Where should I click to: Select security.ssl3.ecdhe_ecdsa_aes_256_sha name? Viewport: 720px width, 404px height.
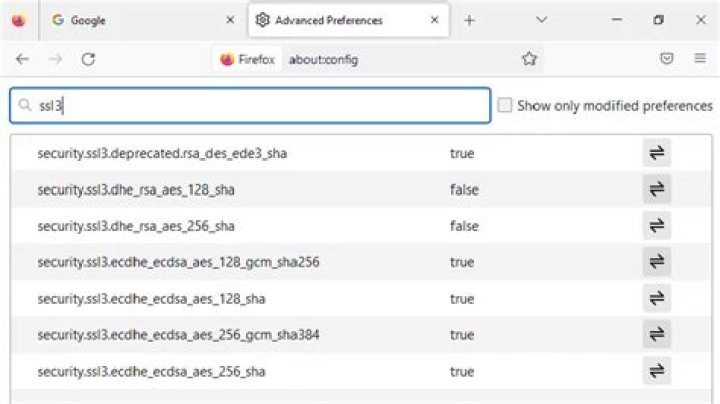(x=152, y=371)
